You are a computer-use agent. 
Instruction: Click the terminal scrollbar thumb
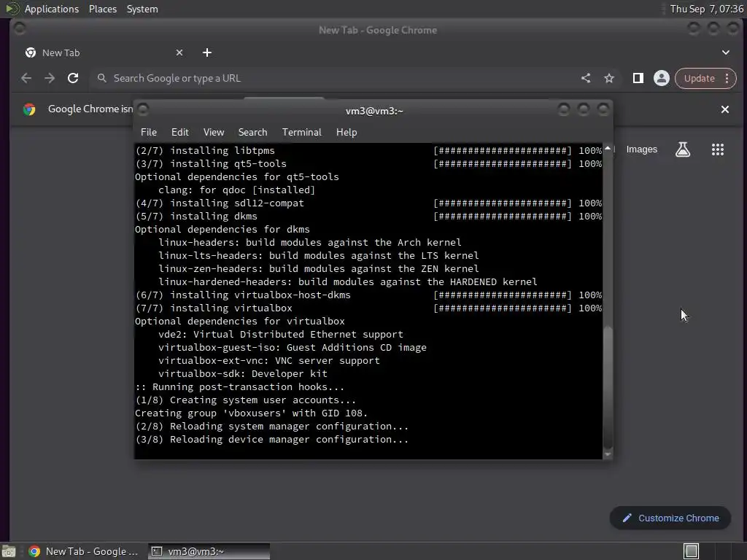click(608, 386)
